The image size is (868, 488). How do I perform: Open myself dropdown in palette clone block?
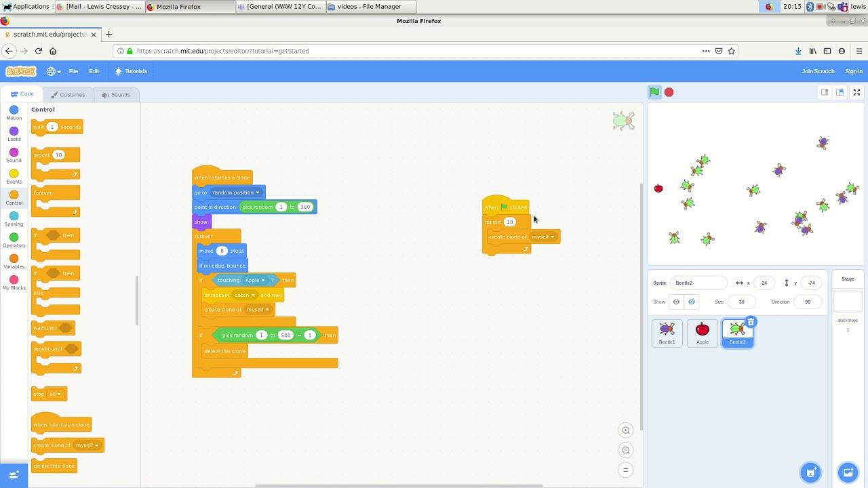(x=87, y=445)
